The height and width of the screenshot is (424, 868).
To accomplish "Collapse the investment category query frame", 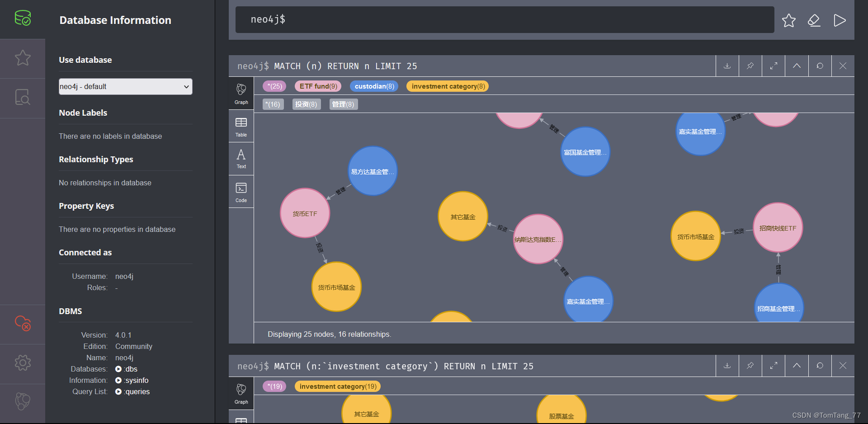I will click(x=796, y=366).
